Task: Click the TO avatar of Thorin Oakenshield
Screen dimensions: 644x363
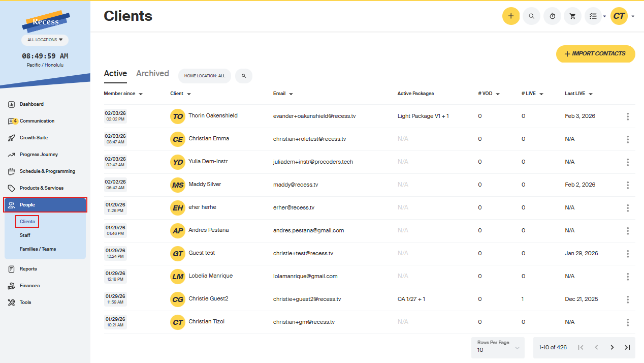Action: 178,116
